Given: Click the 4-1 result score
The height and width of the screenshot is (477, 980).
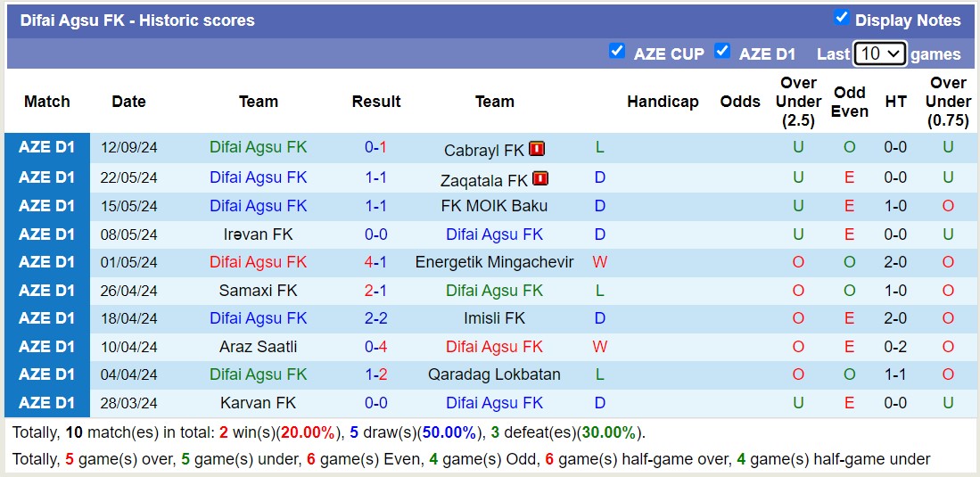Looking at the screenshot, I should click(375, 262).
